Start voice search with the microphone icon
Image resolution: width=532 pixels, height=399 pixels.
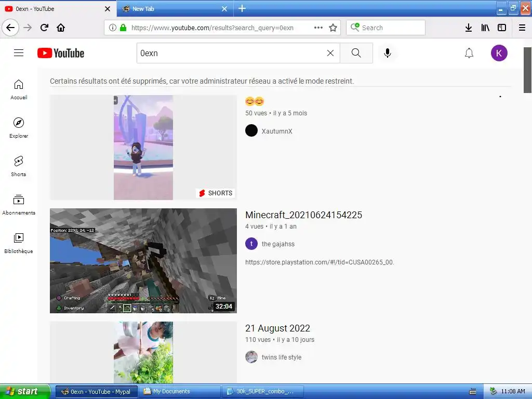(x=388, y=53)
